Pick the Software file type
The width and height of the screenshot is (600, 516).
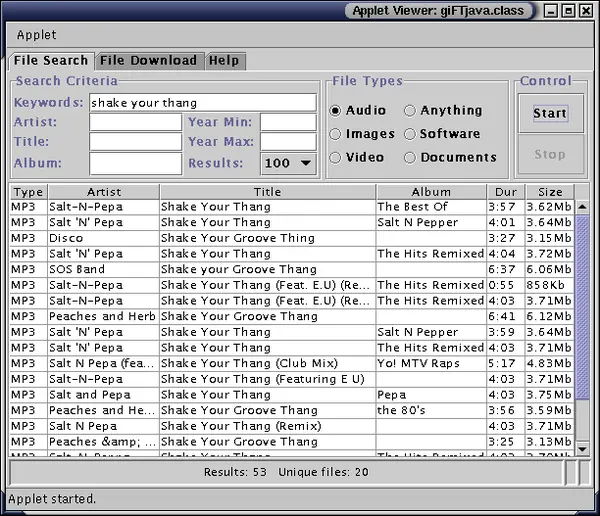pos(410,134)
